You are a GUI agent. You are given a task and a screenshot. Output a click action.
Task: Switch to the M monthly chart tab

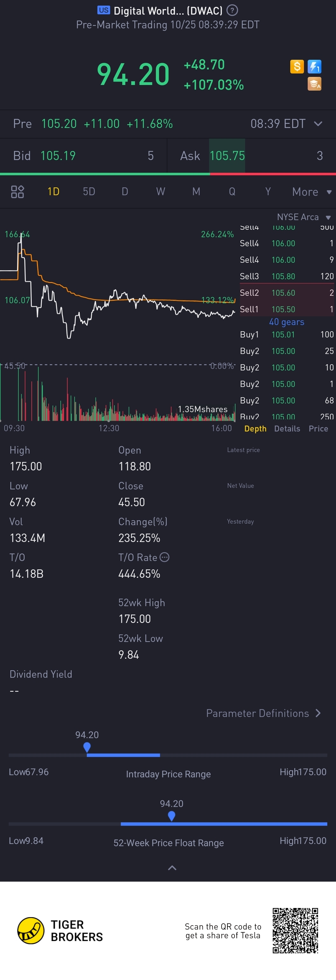[x=196, y=192]
